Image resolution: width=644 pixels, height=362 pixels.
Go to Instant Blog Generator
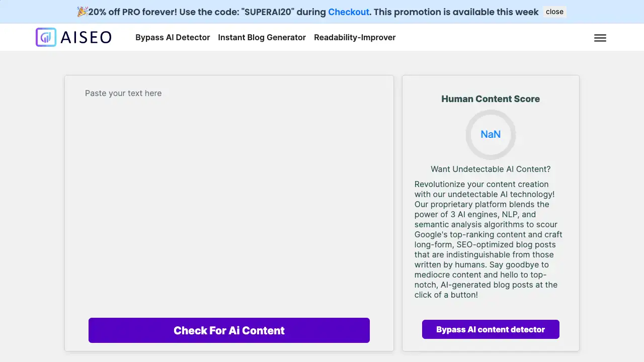pos(262,37)
